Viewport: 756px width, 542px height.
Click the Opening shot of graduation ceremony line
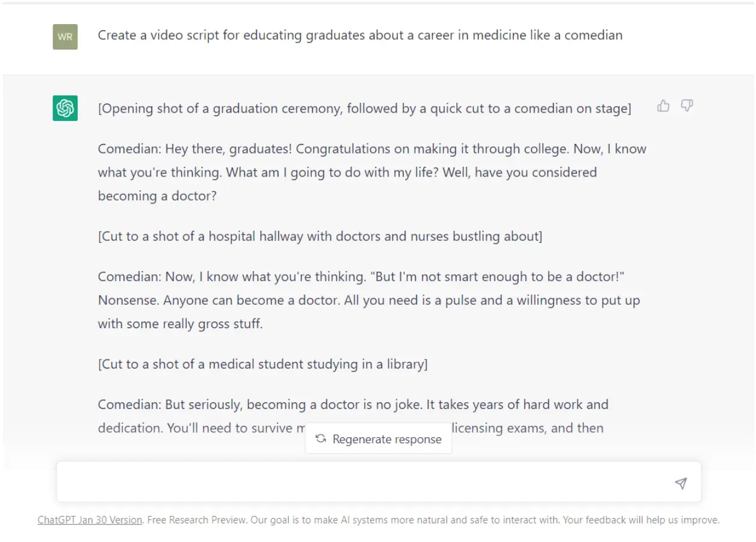tap(364, 108)
